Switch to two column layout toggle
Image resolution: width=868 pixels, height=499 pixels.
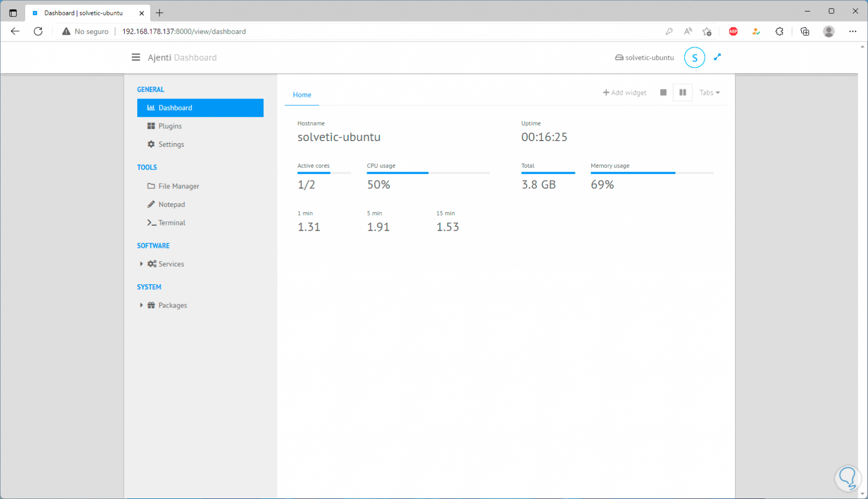point(682,93)
